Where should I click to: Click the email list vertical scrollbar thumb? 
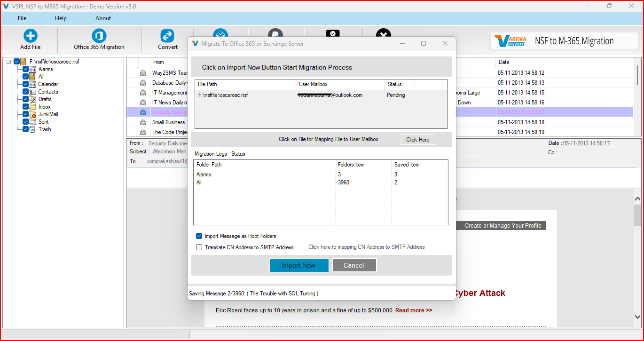(x=637, y=75)
